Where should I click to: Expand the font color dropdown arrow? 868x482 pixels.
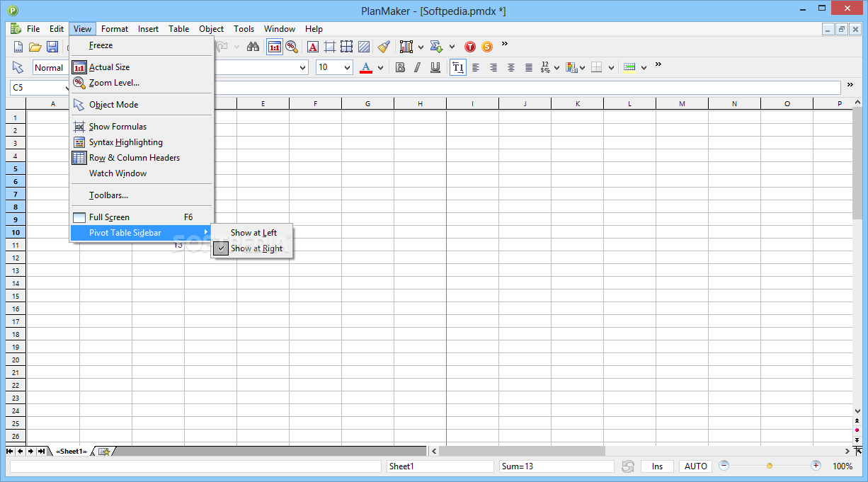tap(380, 68)
